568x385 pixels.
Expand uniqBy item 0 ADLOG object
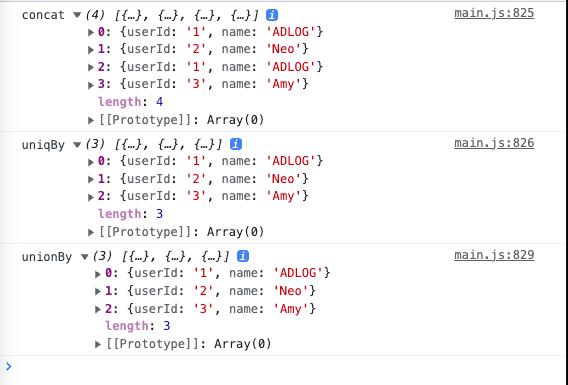pyautogui.click(x=91, y=162)
